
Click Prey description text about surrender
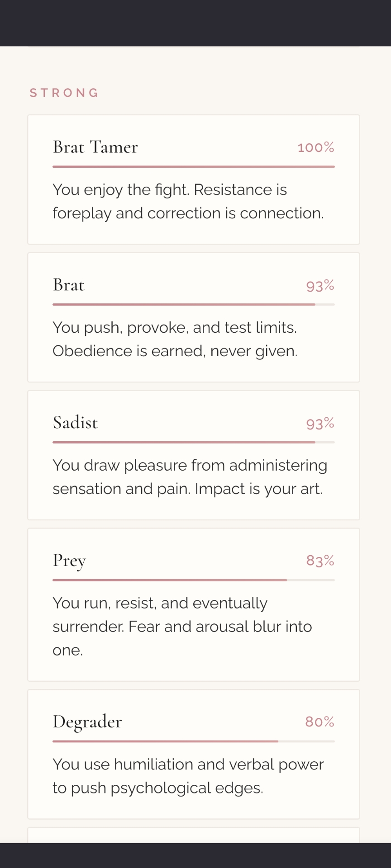click(182, 627)
